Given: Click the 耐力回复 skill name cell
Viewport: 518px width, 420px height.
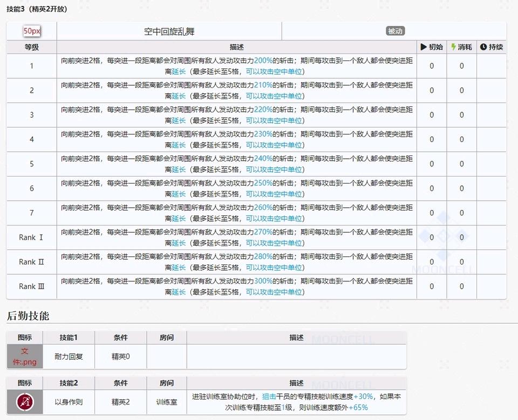Looking at the screenshot, I should pyautogui.click(x=69, y=356).
